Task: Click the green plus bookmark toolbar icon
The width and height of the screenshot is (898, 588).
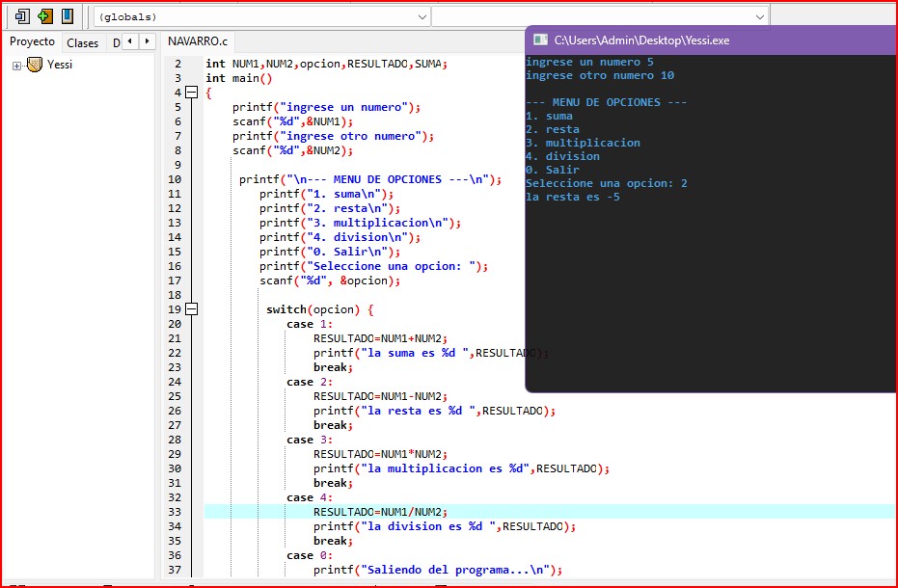Action: point(44,16)
